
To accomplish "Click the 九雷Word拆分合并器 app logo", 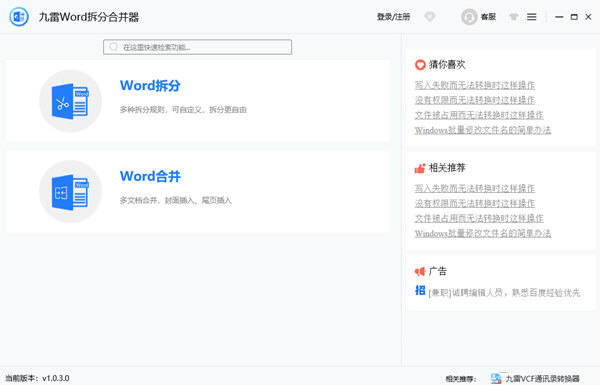I will pyautogui.click(x=19, y=17).
